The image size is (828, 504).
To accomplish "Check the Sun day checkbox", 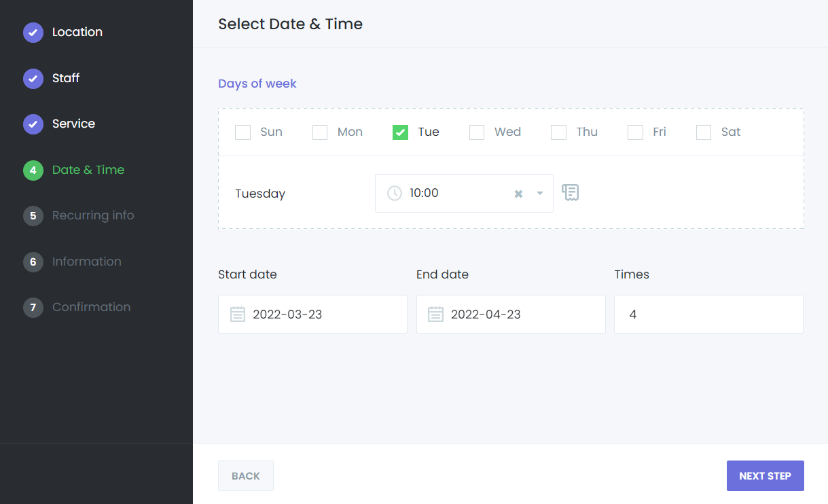I will tap(242, 132).
